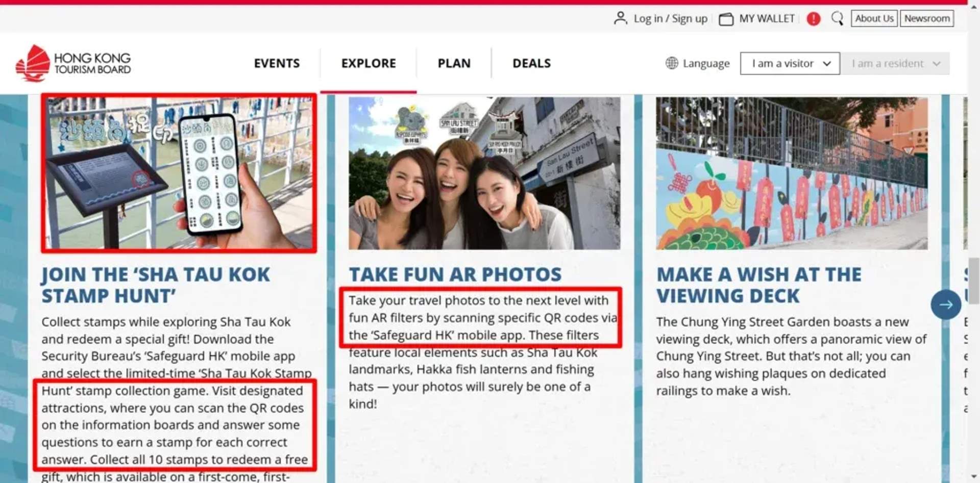This screenshot has width=980, height=483.
Task: Click 'MAKE A WISH AT THE VIEWING DECK' heading
Action: coord(759,285)
